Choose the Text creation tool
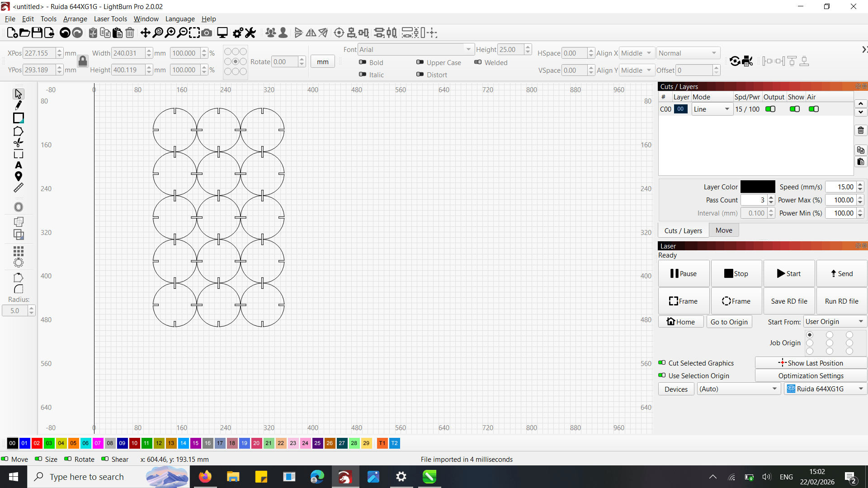The width and height of the screenshot is (868, 488). [x=19, y=165]
